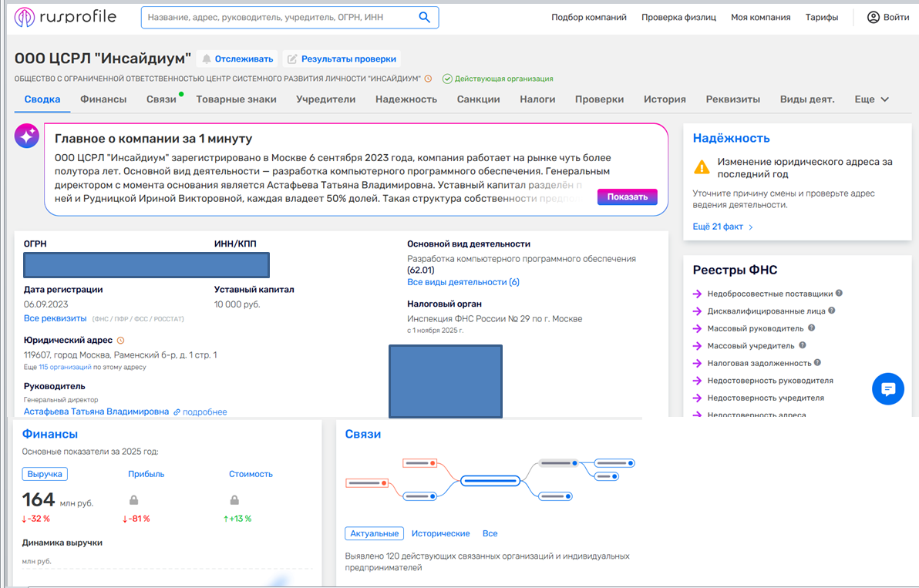The width and height of the screenshot is (919, 588).
Task: Click the green checkmark status icon
Action: pyautogui.click(x=447, y=79)
